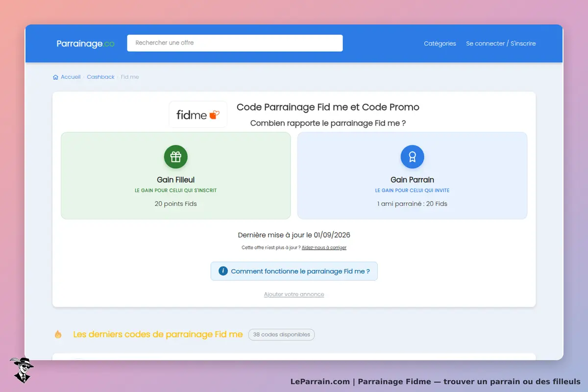Select the info icon in the how-it-works button
Image resolution: width=588 pixels, height=392 pixels.
[223, 271]
